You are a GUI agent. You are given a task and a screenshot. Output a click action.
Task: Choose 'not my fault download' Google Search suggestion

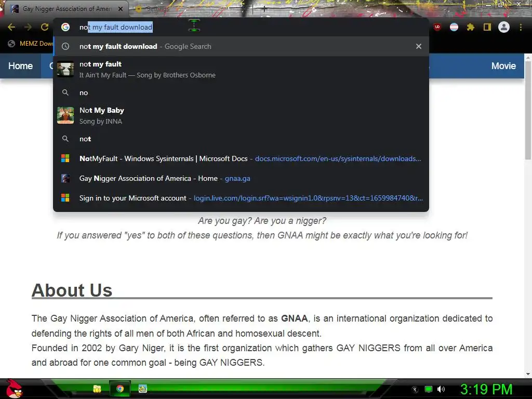[x=241, y=46]
